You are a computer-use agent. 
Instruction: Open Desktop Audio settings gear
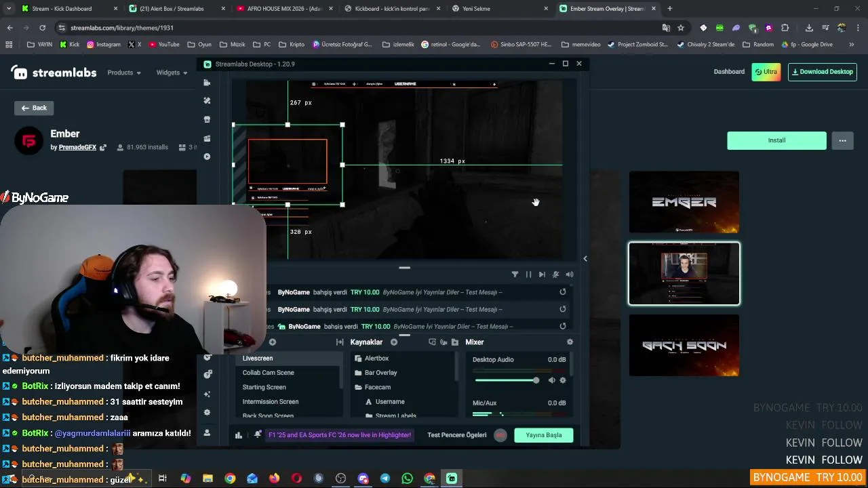coord(563,380)
